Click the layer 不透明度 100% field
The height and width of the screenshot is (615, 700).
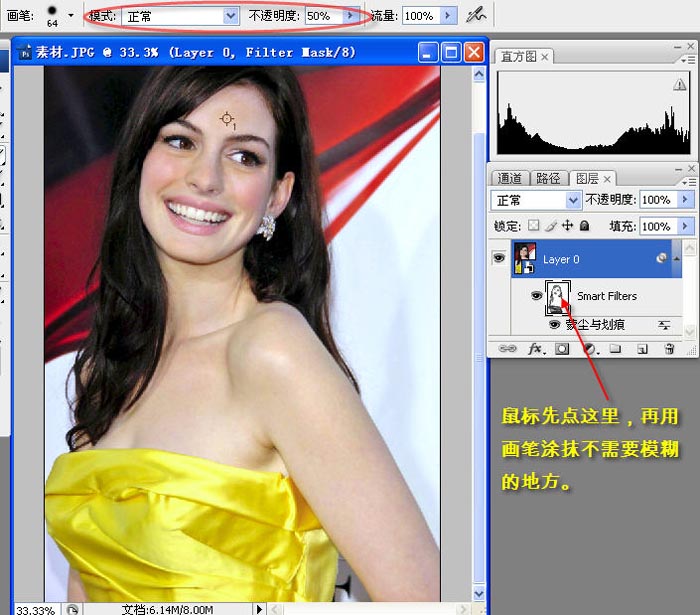(658, 199)
